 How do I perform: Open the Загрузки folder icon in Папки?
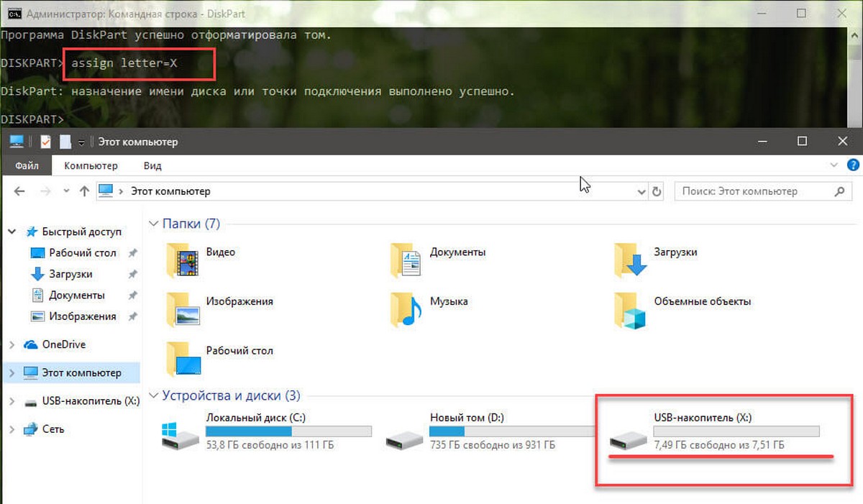point(630,260)
